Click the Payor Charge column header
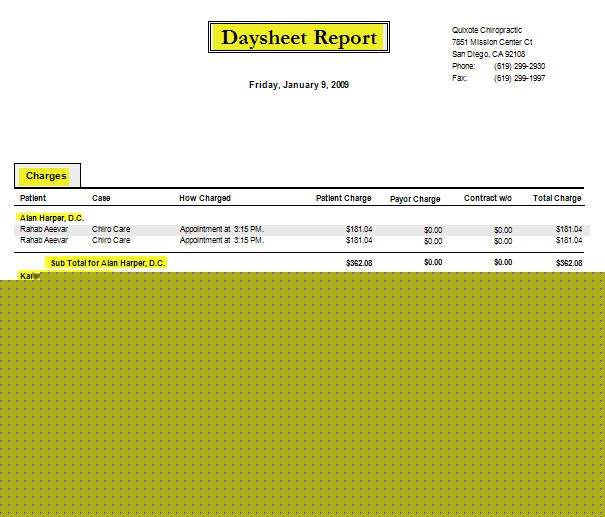The image size is (605, 517). coord(415,199)
